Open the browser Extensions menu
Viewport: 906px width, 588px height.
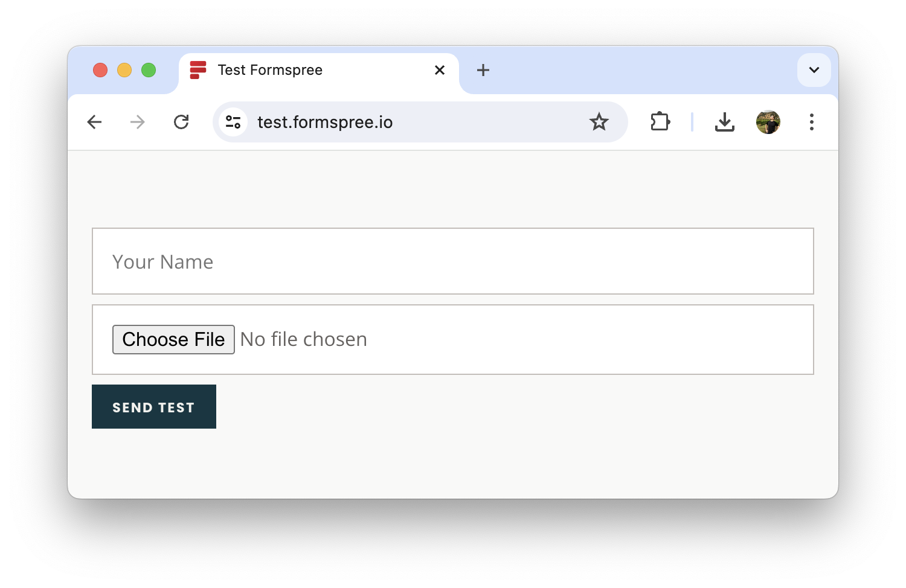(660, 121)
